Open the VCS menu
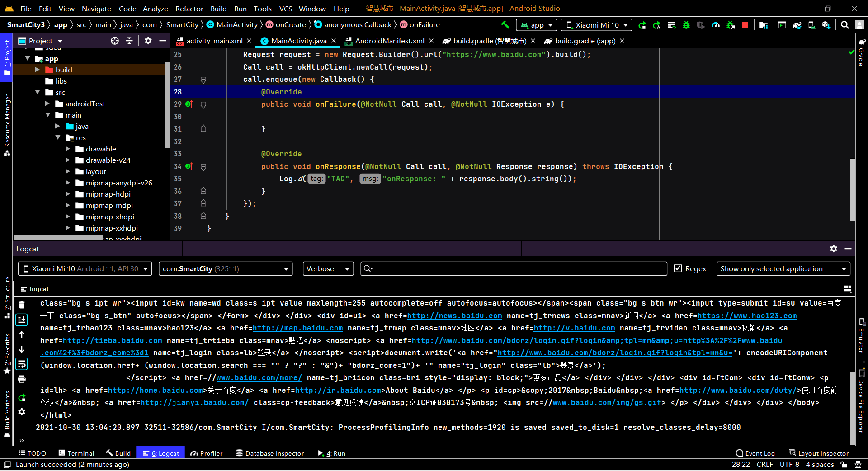Image resolution: width=868 pixels, height=471 pixels. [285, 9]
